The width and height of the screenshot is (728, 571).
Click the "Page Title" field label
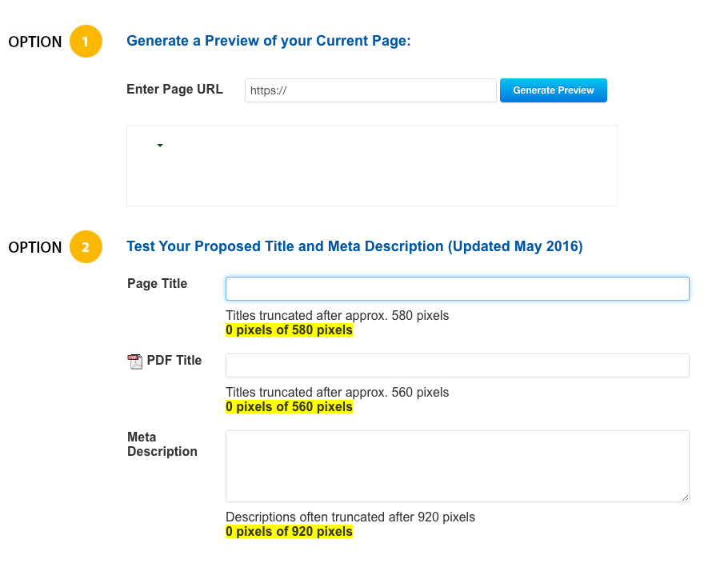tap(157, 283)
